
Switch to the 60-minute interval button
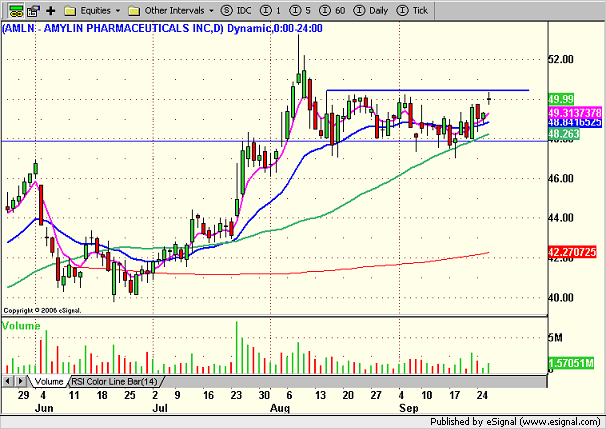coord(332,10)
